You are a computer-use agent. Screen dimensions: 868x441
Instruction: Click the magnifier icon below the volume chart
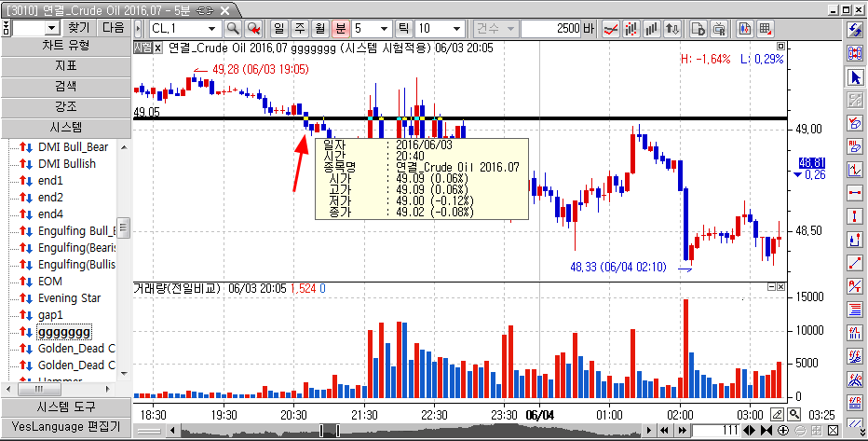(793, 414)
